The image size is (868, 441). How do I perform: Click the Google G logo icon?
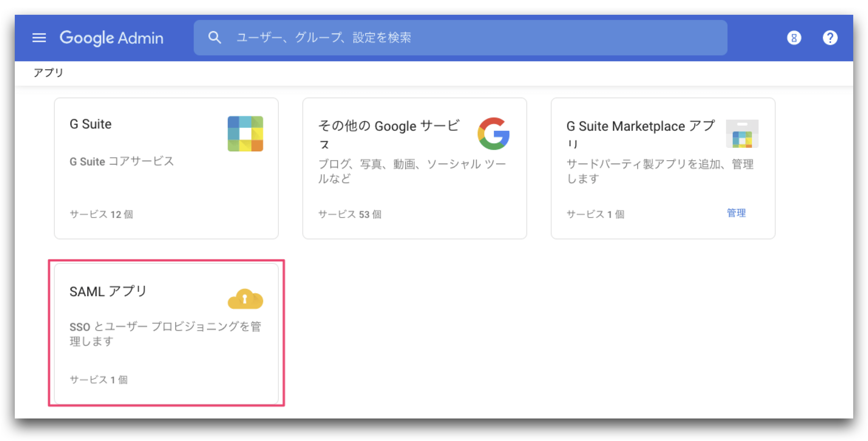(494, 134)
